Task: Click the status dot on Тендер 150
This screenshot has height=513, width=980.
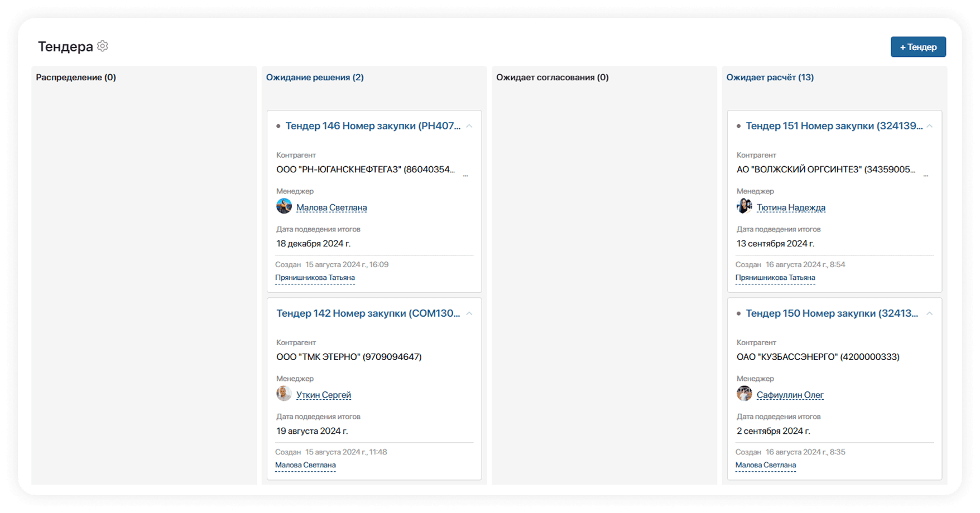Action: click(x=738, y=314)
